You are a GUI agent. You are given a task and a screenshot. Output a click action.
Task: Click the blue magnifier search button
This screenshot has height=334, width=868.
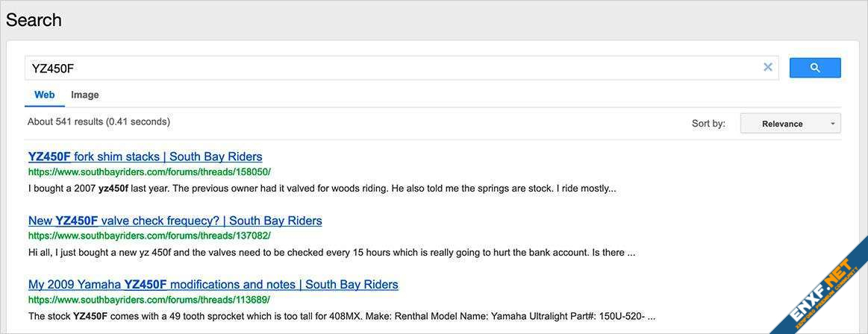(x=815, y=68)
